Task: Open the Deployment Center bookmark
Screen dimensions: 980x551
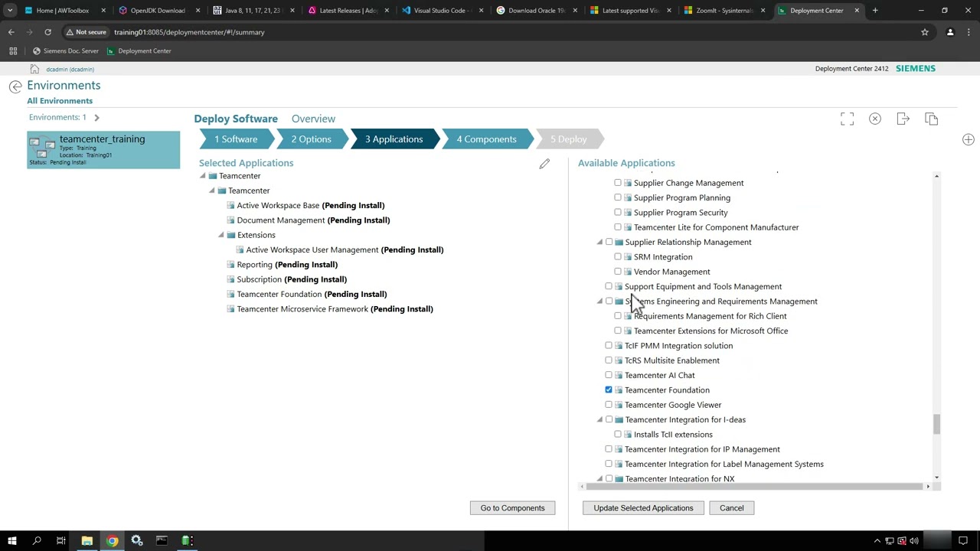Action: click(x=139, y=51)
